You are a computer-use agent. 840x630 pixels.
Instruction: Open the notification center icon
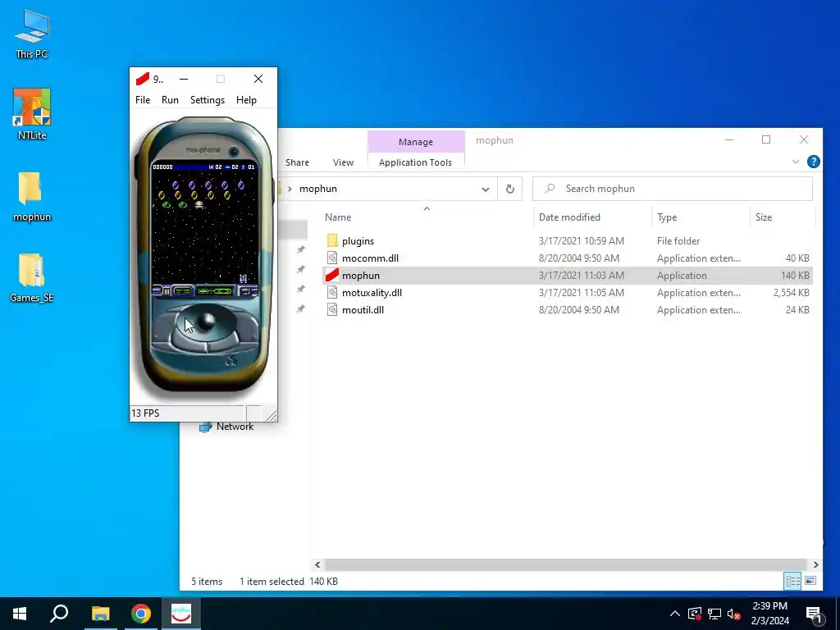[x=813, y=614]
